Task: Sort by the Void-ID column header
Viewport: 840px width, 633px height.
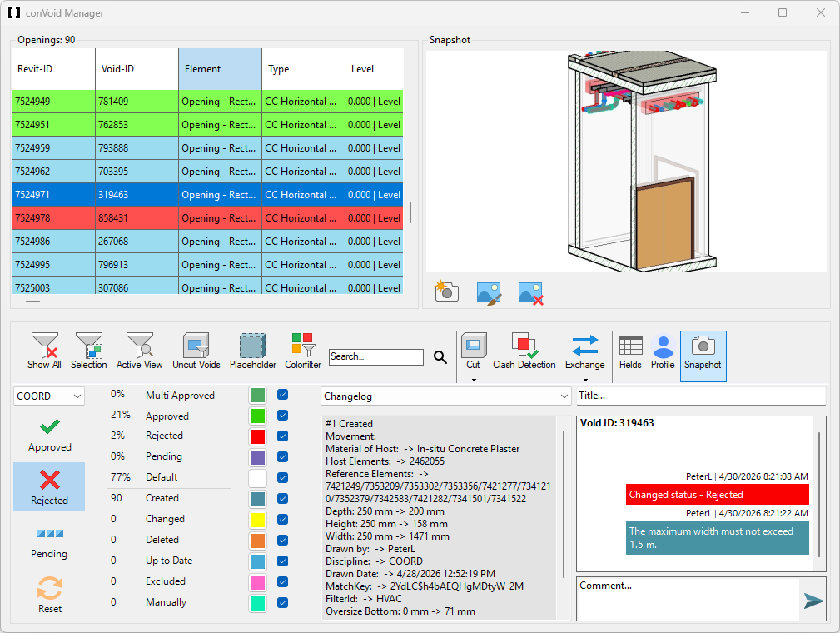Action: coord(137,69)
